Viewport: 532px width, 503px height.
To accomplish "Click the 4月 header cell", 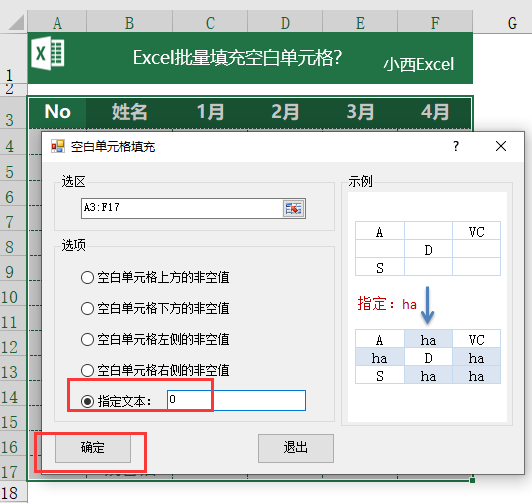I will [x=435, y=112].
